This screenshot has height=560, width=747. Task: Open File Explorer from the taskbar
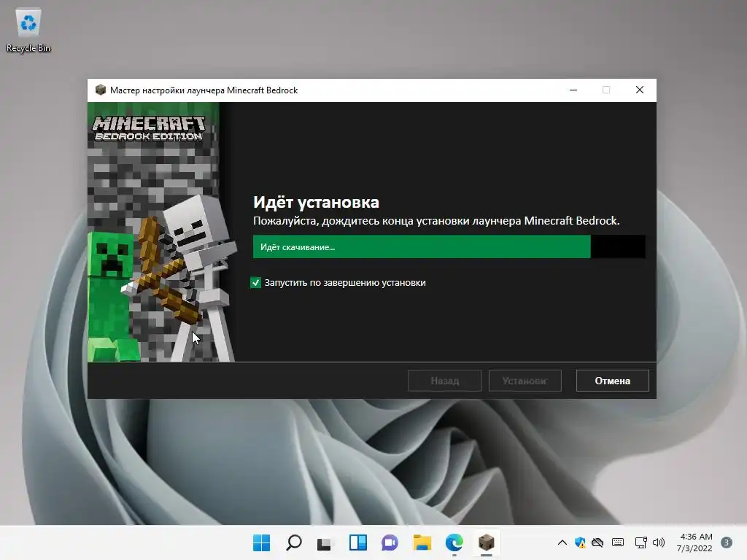point(422,542)
